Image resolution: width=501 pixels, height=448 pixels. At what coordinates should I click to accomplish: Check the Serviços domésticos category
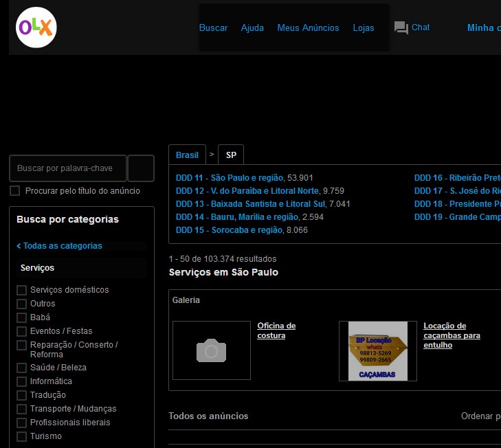(x=21, y=290)
